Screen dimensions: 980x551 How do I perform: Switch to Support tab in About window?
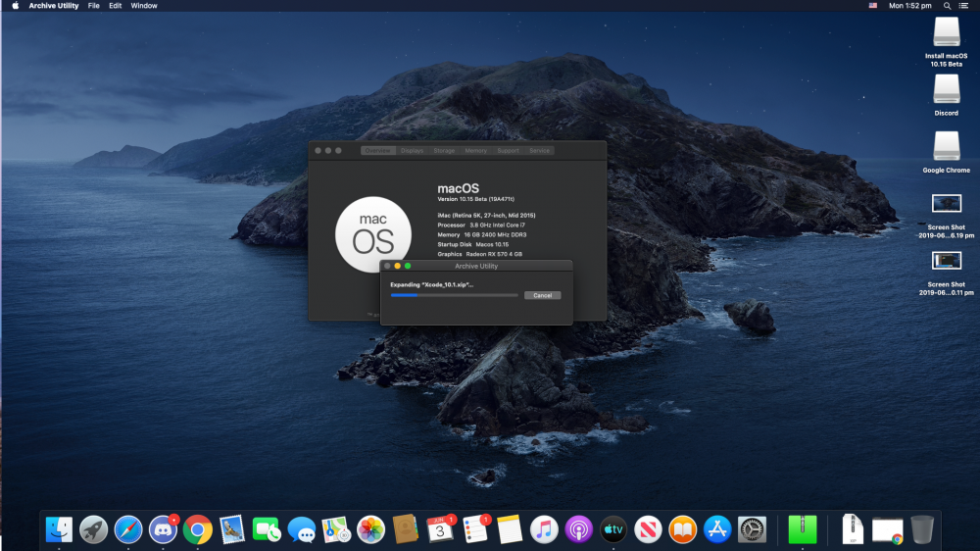pos(508,151)
